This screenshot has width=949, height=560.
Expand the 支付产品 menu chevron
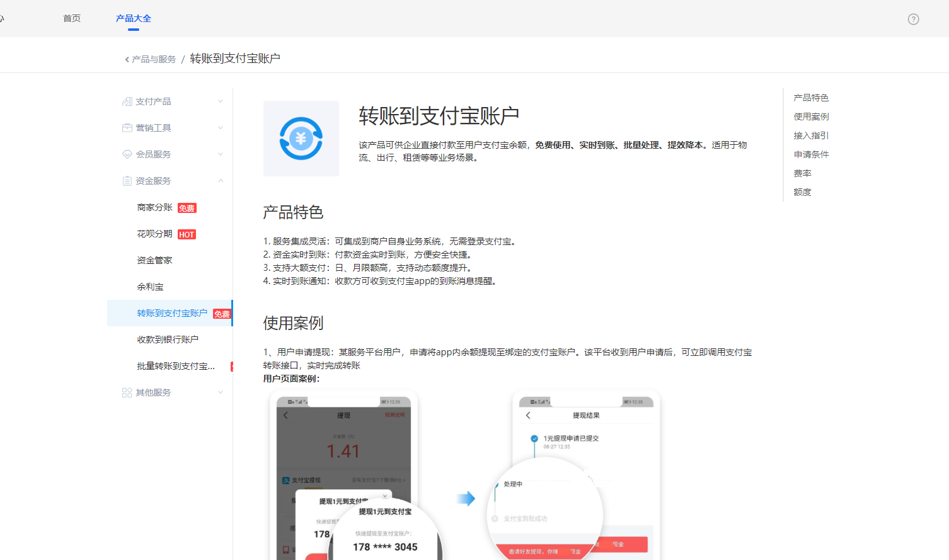pos(221,101)
